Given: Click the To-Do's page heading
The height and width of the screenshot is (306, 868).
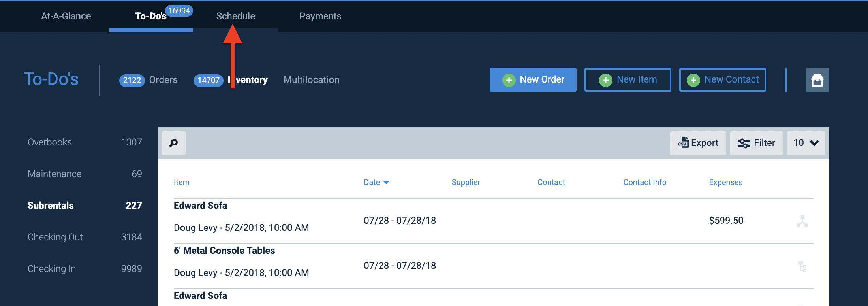Looking at the screenshot, I should tap(51, 79).
